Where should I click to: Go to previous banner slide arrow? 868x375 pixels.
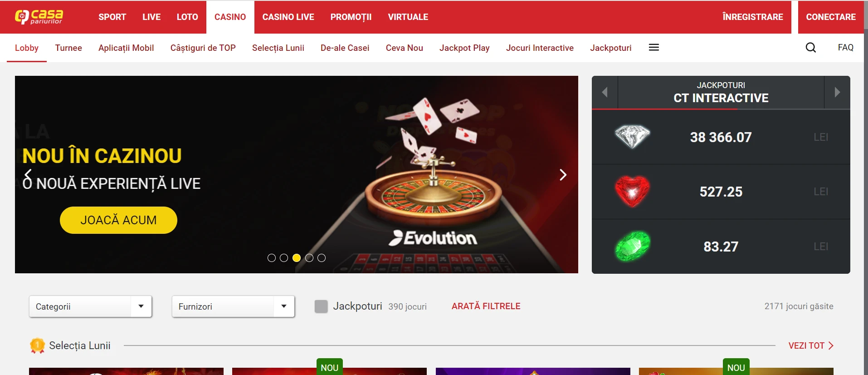click(28, 175)
